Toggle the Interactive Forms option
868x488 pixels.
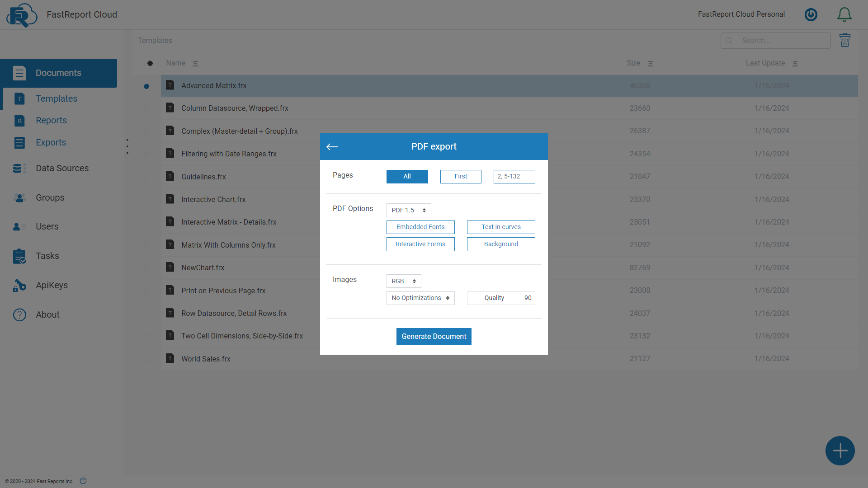tap(420, 244)
